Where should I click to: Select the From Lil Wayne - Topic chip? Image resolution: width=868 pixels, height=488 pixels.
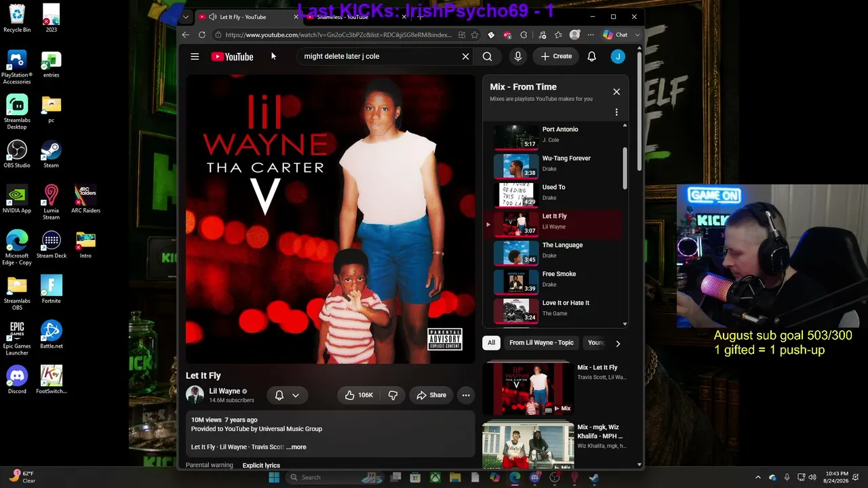pos(541,343)
